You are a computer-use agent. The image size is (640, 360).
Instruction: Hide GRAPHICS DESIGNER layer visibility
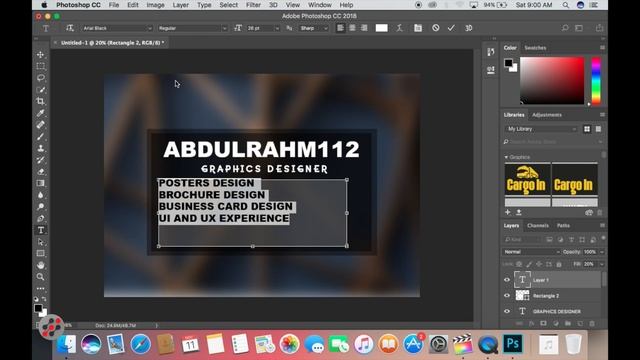507,311
